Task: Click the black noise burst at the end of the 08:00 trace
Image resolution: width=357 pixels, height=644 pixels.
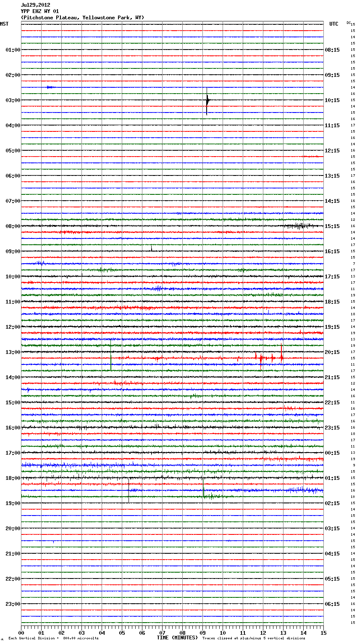Action: tap(299, 226)
